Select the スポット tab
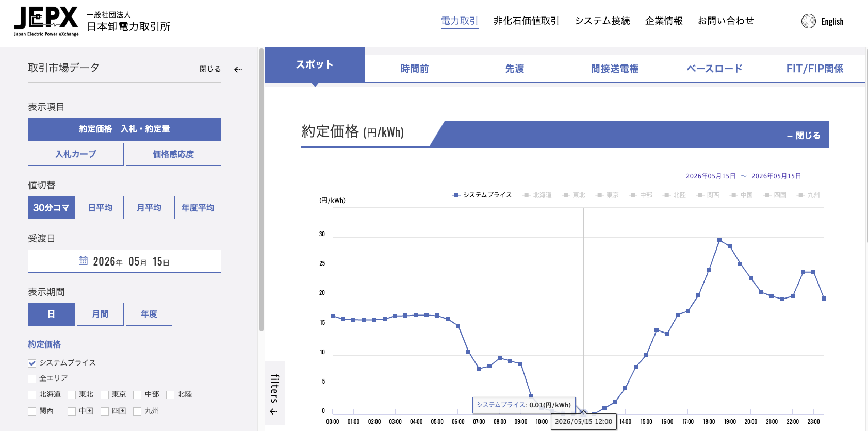This screenshot has height=431, width=868. (315, 65)
